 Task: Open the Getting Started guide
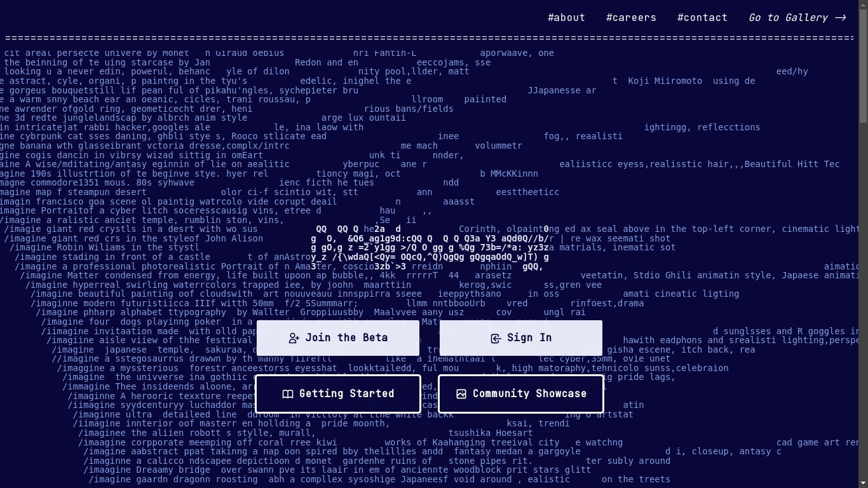point(338,394)
